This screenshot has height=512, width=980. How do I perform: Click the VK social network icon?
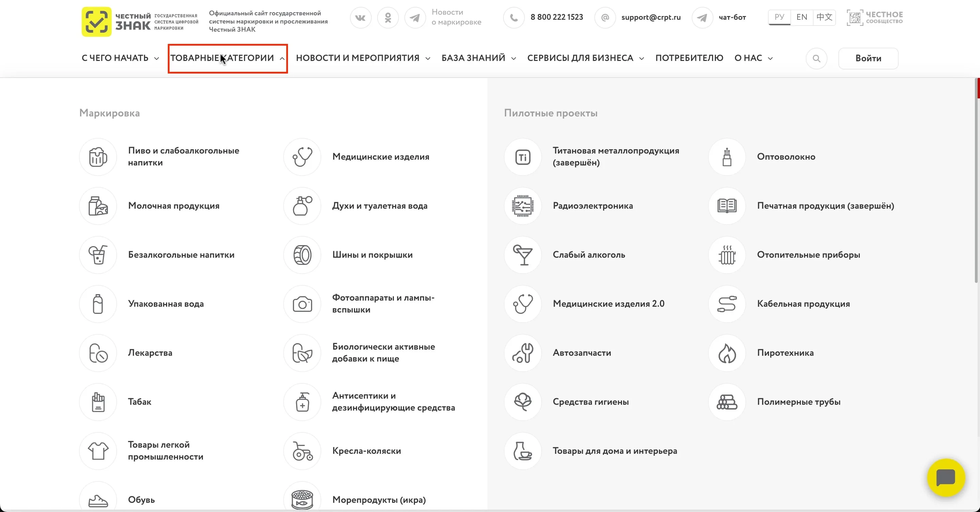(x=360, y=17)
